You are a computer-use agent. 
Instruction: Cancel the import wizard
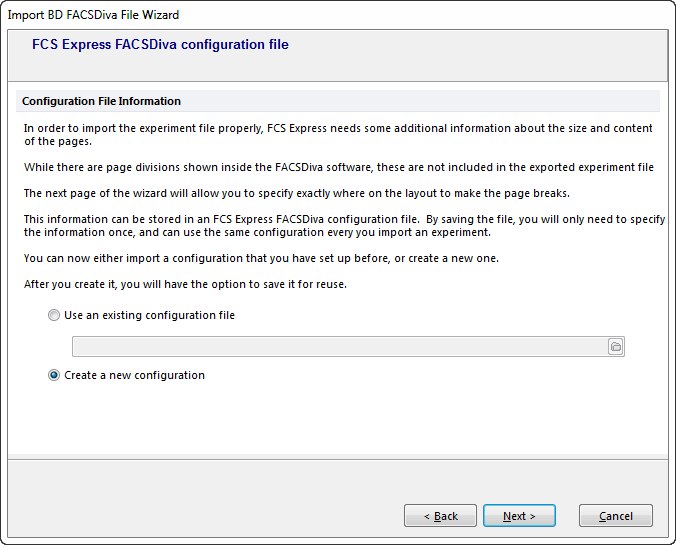[x=616, y=516]
